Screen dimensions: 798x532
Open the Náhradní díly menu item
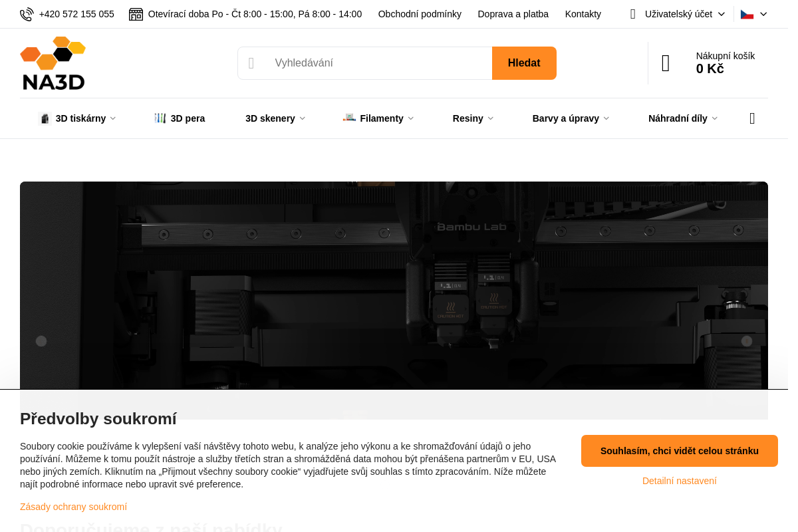[x=683, y=118]
